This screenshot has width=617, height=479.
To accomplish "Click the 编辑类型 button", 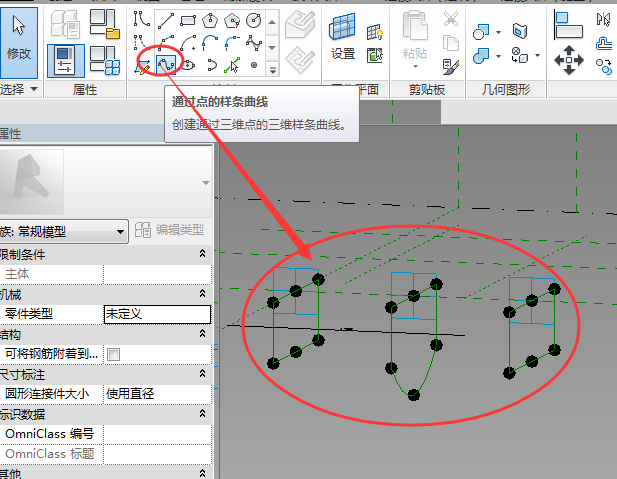I will pyautogui.click(x=172, y=231).
